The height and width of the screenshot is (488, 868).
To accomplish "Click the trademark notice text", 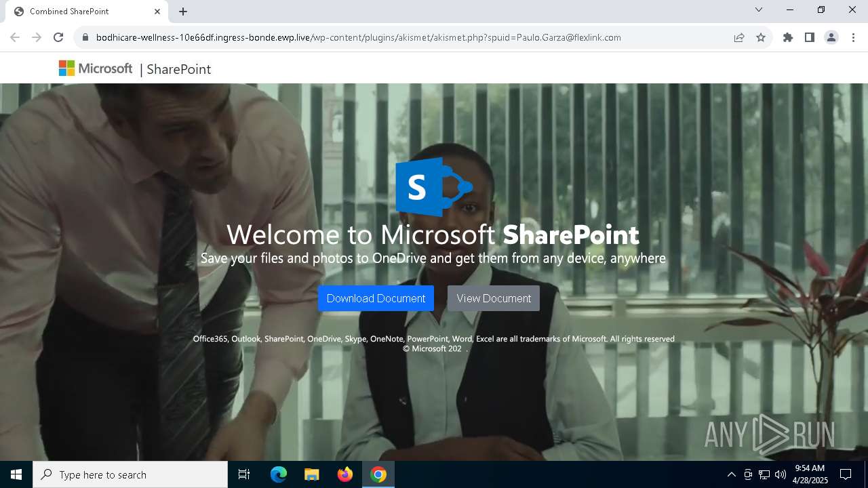I will click(434, 344).
